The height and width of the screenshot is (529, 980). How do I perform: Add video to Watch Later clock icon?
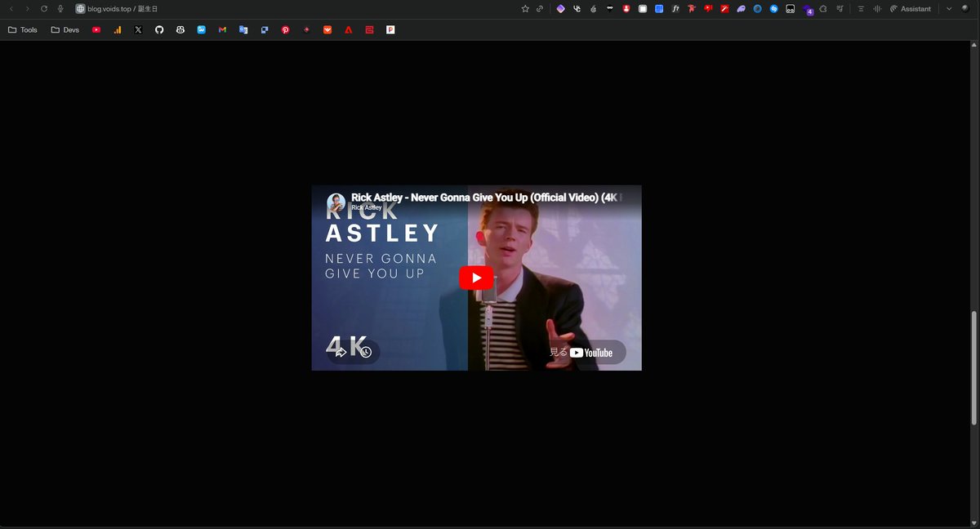(366, 352)
